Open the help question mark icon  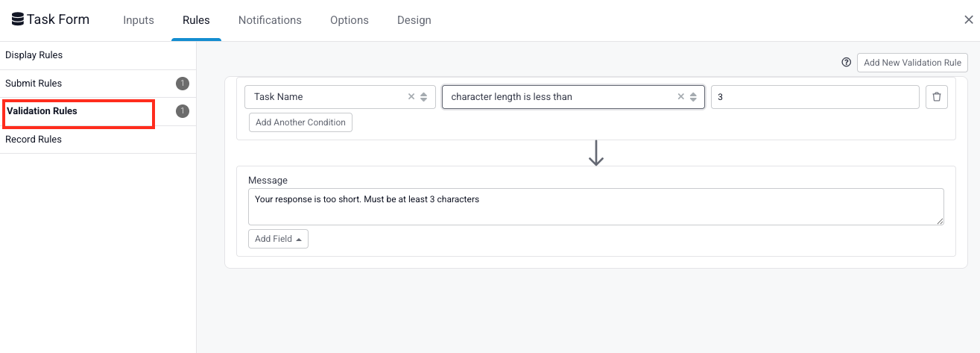(846, 63)
